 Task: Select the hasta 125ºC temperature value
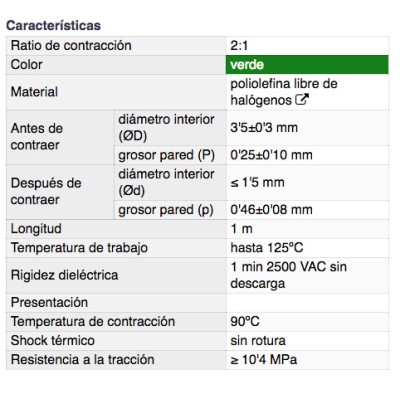(267, 248)
